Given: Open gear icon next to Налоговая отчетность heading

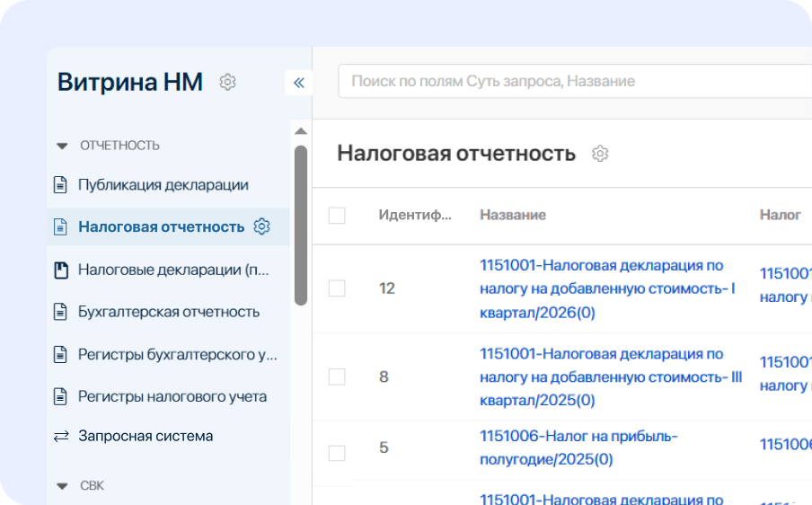Looking at the screenshot, I should click(600, 154).
